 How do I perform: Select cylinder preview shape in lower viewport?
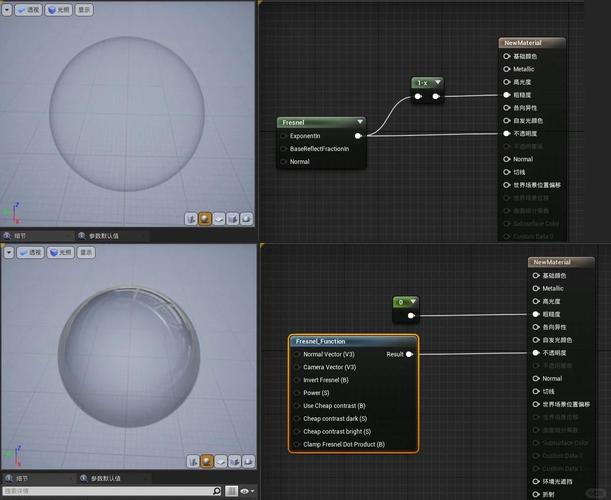point(193,461)
